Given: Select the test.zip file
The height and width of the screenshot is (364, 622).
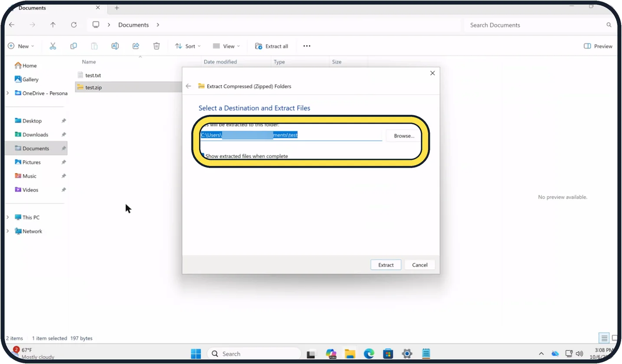Looking at the screenshot, I should 93,88.
